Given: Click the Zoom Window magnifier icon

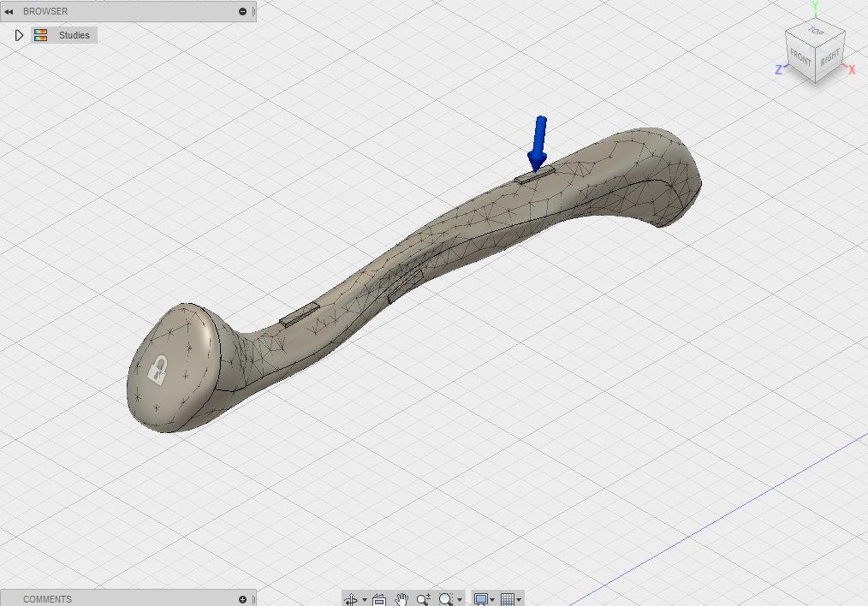Looking at the screenshot, I should coord(446,599).
